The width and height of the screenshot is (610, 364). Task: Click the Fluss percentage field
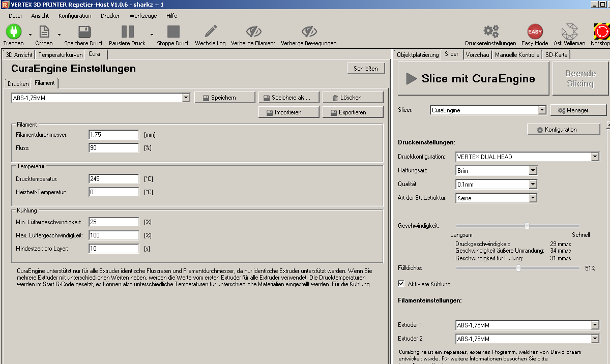point(113,148)
